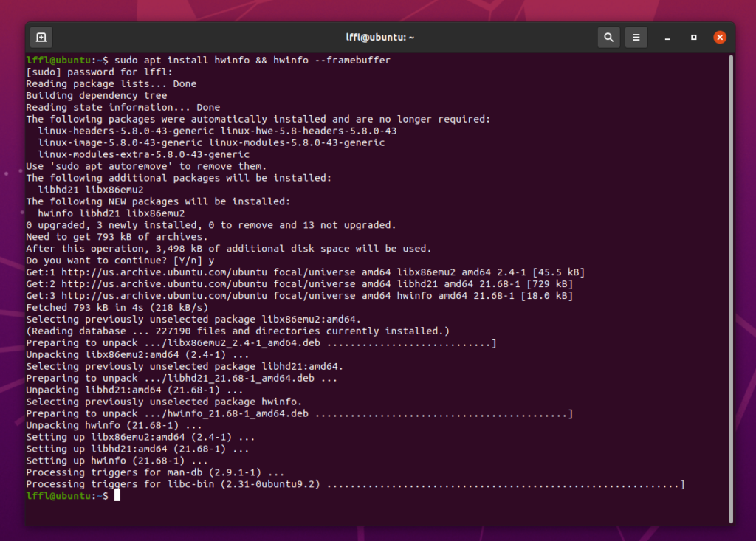The image size is (756, 541).
Task: Minimize the terminal window
Action: tap(667, 37)
